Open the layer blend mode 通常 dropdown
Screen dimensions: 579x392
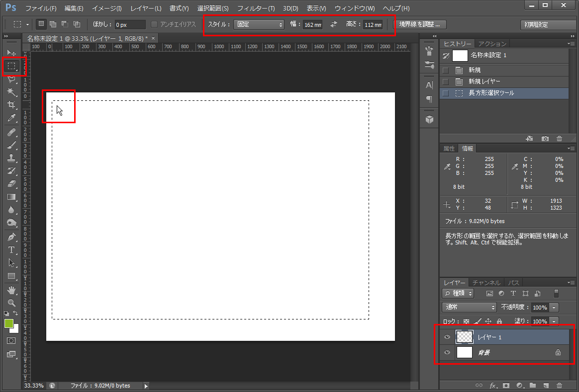[469, 307]
